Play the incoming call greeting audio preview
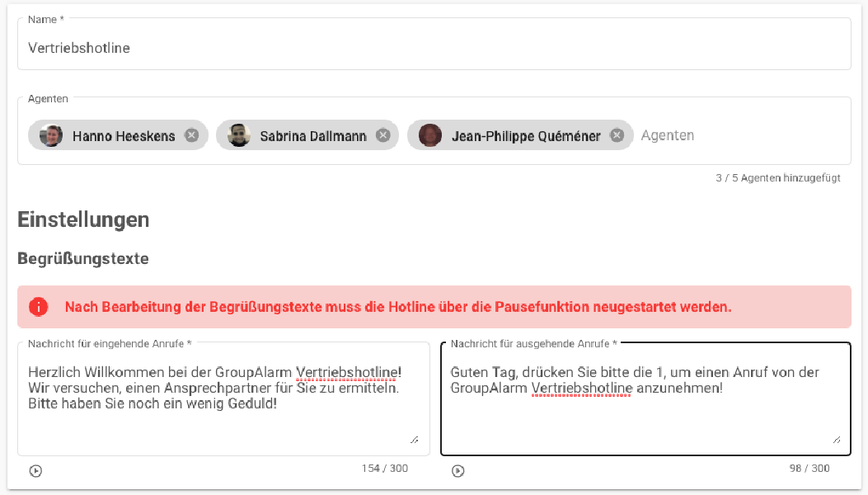The image size is (868, 495). (x=35, y=470)
